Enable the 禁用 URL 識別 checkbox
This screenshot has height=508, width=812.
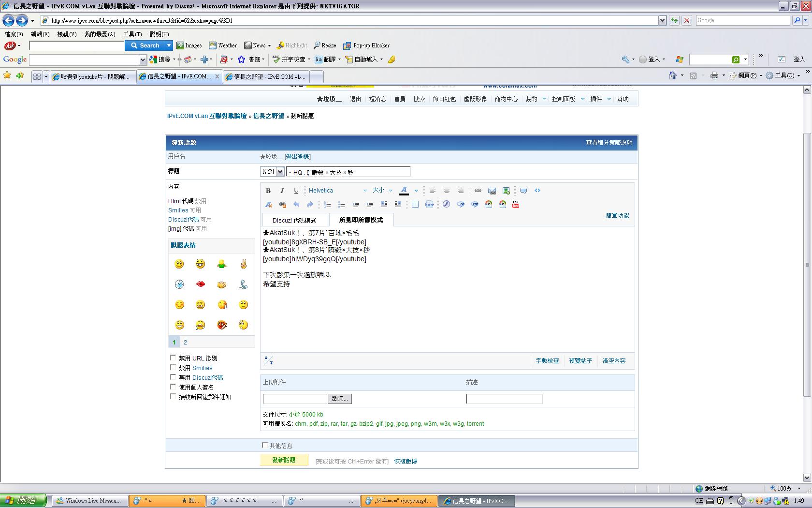pyautogui.click(x=173, y=358)
